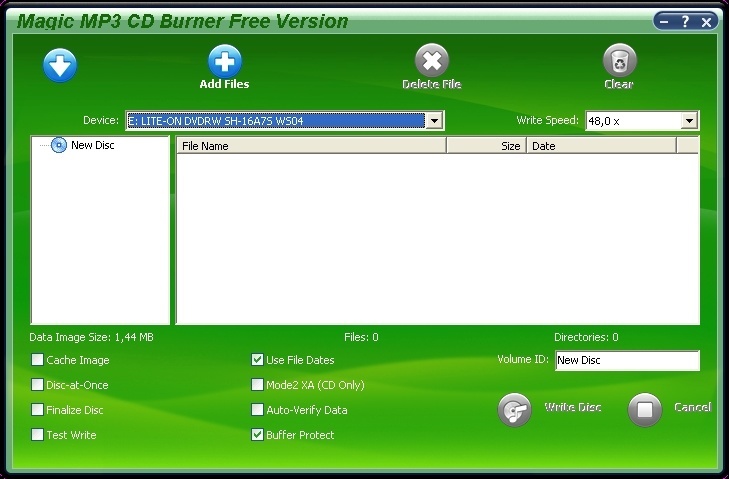Minimize the burner window

pyautogui.click(x=664, y=21)
